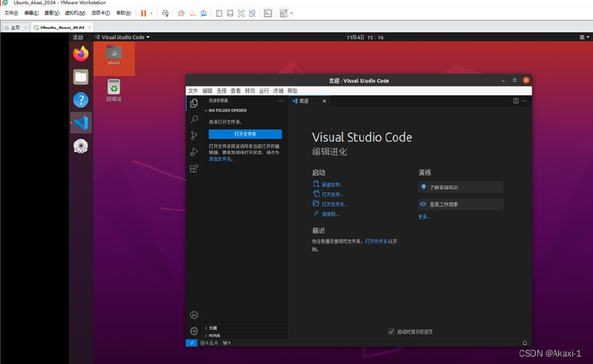Open the 编辑 menu in VS Code
The height and width of the screenshot is (364, 593).
[x=208, y=90]
